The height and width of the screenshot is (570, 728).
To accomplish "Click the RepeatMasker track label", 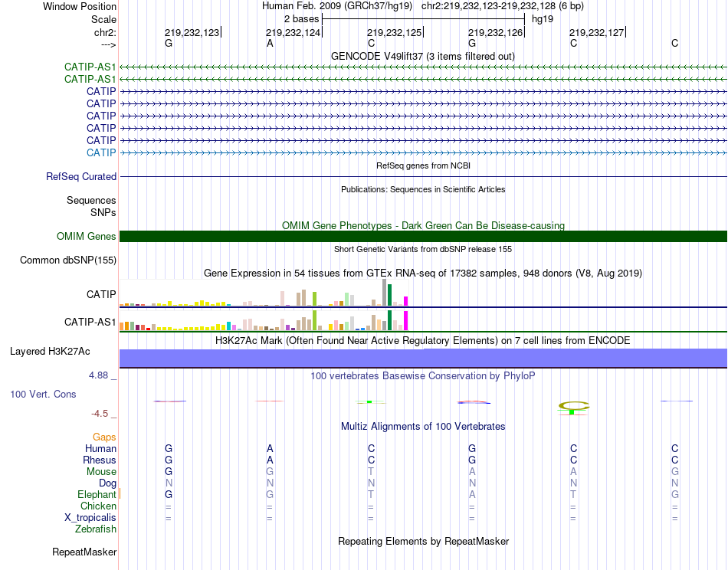I will pos(84,552).
